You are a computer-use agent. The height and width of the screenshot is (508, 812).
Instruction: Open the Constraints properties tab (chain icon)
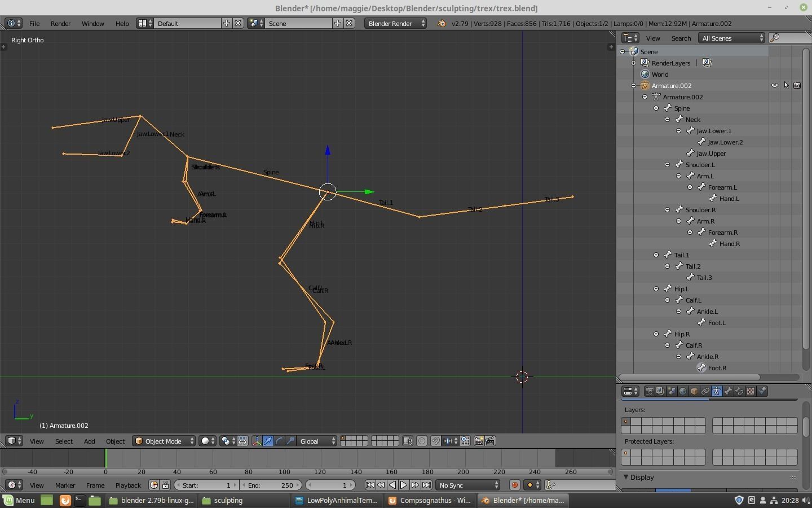tap(705, 391)
